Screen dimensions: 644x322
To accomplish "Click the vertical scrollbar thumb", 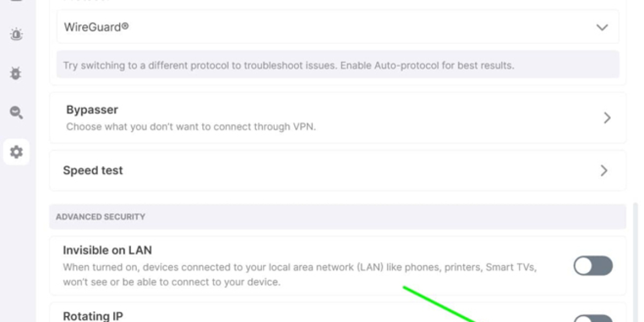I will coord(636,258).
